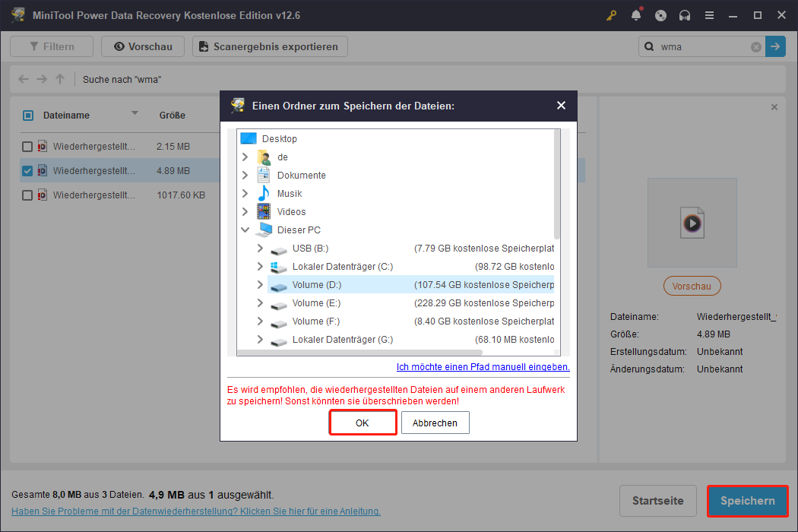Viewport: 798px width, 532px height.
Task: Click the bootable media disc icon
Action: 660,15
